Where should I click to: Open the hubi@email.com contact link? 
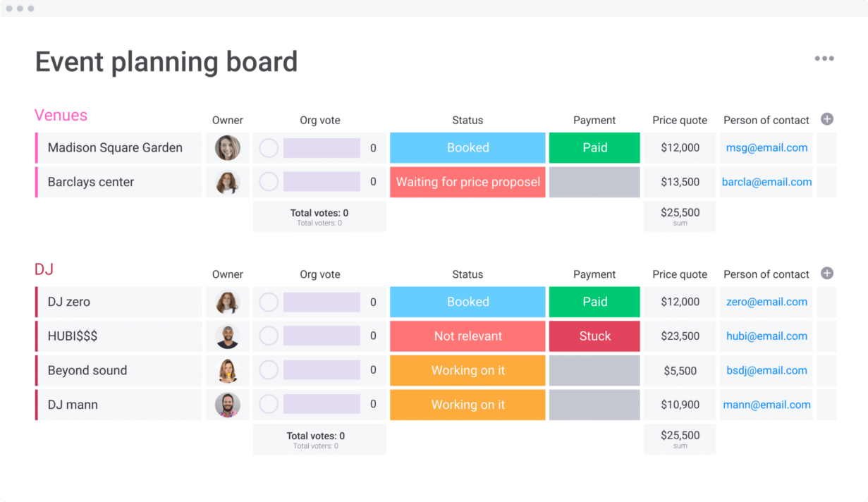766,336
